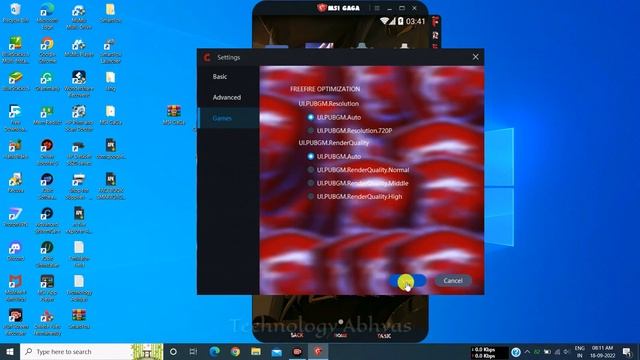Choose ULPUBGM.RenderQuality.Normal option
640x360 pixels.
[311, 170]
